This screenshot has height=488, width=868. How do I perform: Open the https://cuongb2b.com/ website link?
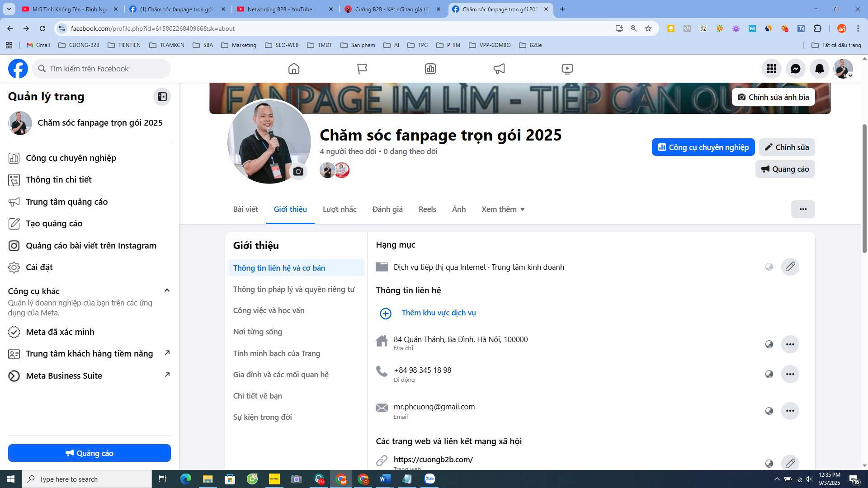(x=433, y=460)
